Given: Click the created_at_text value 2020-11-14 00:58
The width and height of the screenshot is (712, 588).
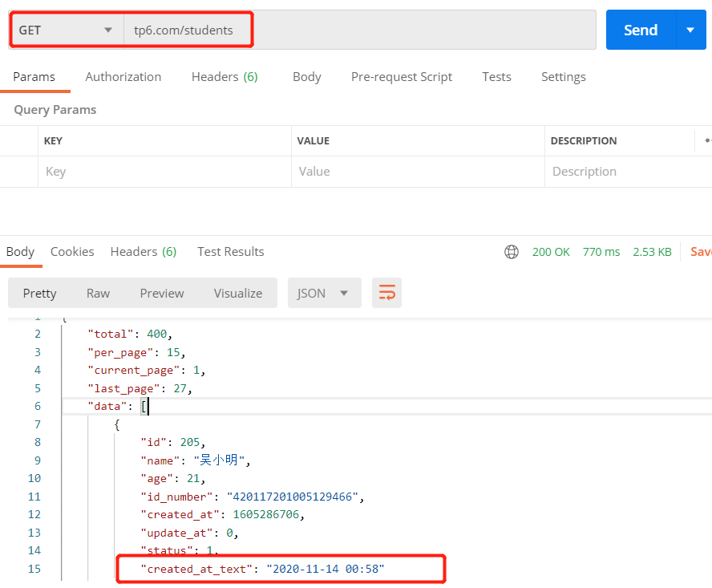Looking at the screenshot, I should 326,569.
